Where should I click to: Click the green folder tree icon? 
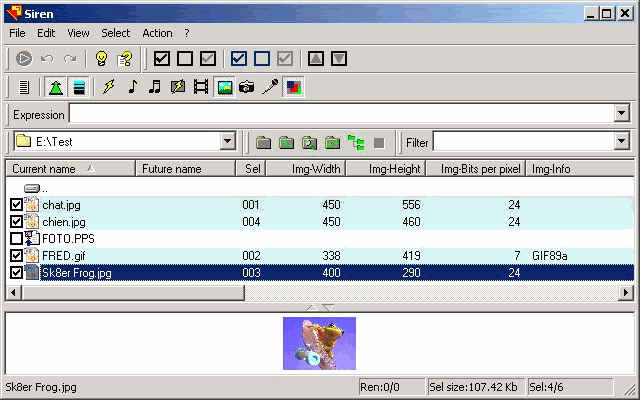tap(356, 143)
